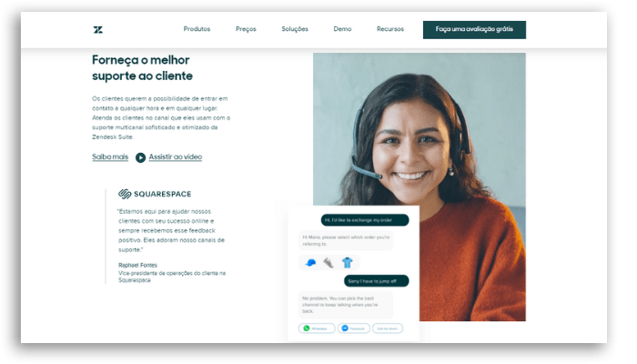Screen dimensions: 637x364
Task: Click the 'Sorry I have to jump off' bubble
Action: pos(377,280)
